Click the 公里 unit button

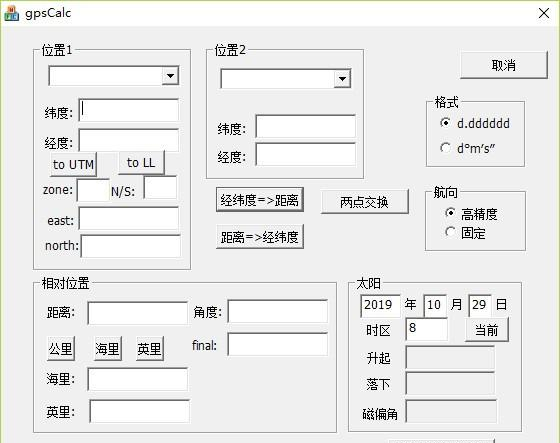coord(61,348)
